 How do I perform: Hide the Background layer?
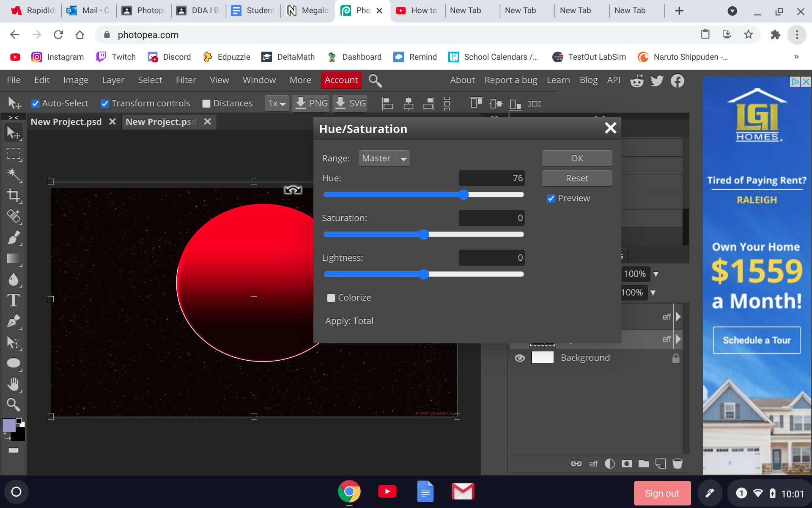[x=519, y=358]
